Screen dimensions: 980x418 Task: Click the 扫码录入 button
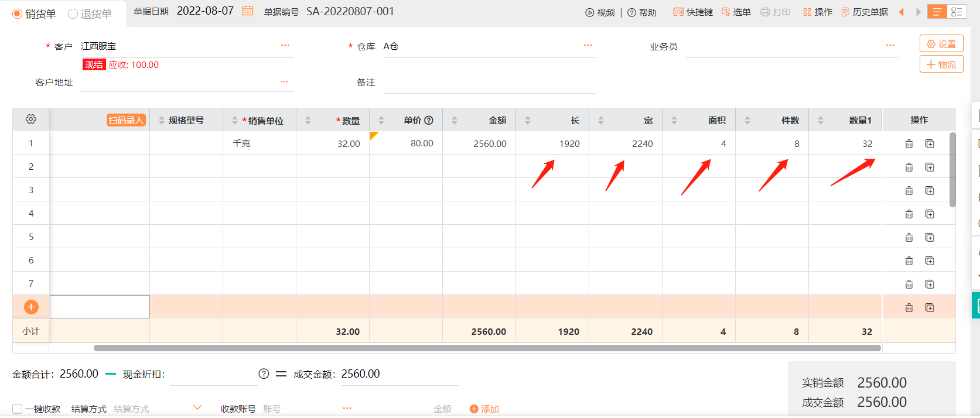126,120
